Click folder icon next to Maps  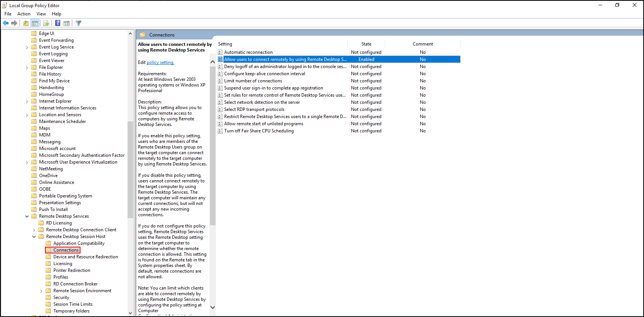[x=34, y=128]
